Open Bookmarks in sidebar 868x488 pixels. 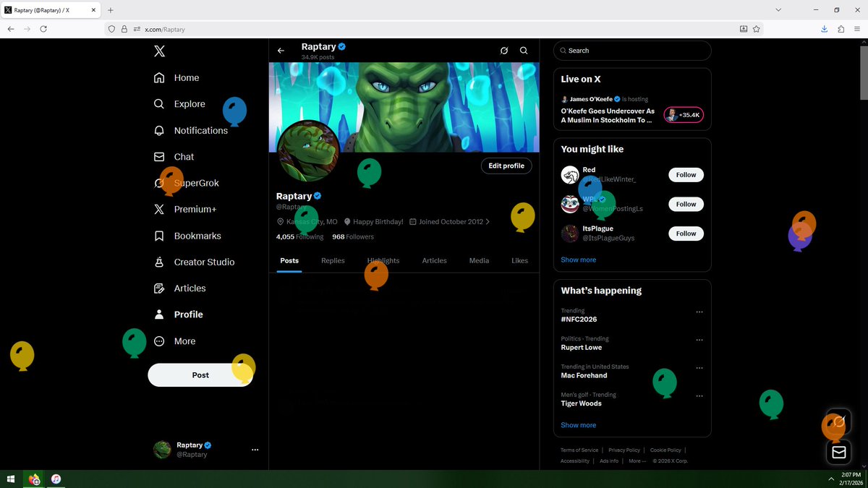(188, 236)
